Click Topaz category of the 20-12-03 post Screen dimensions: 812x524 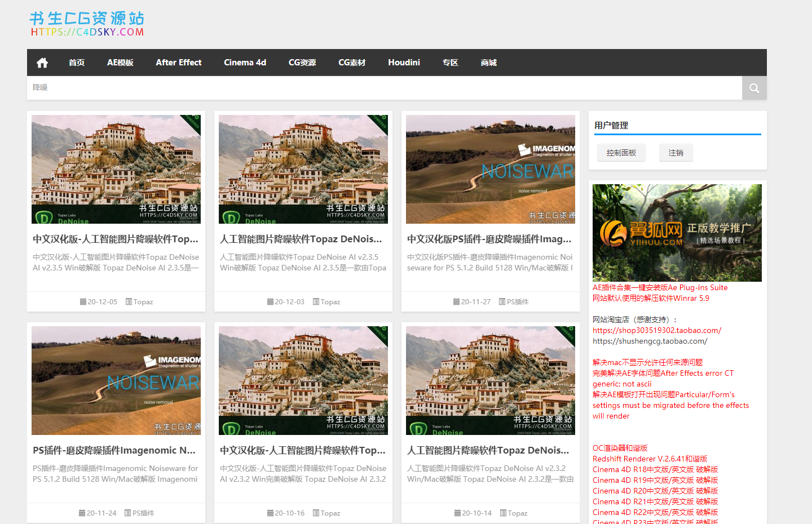click(x=330, y=302)
